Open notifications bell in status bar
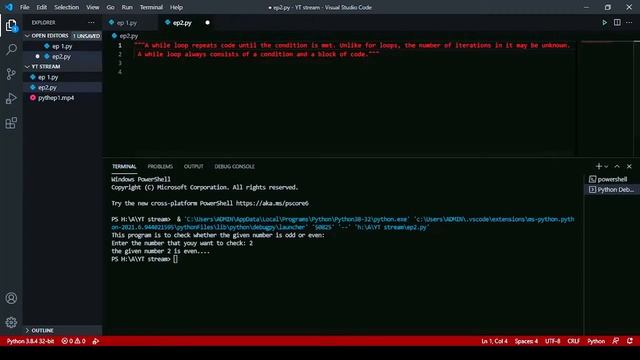 tap(630, 340)
